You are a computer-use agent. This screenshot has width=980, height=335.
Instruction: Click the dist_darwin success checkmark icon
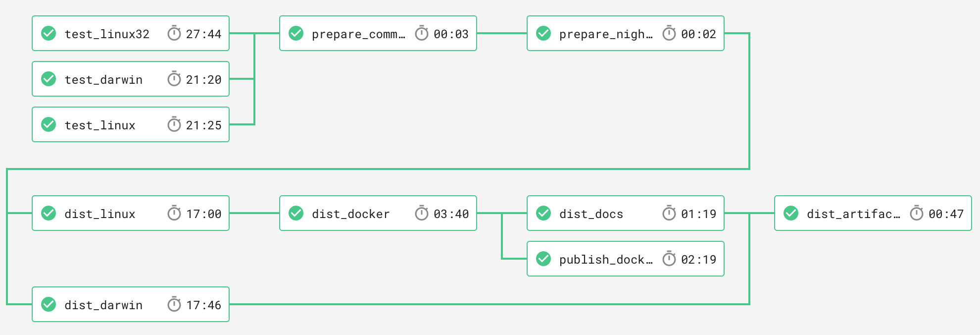tap(49, 304)
